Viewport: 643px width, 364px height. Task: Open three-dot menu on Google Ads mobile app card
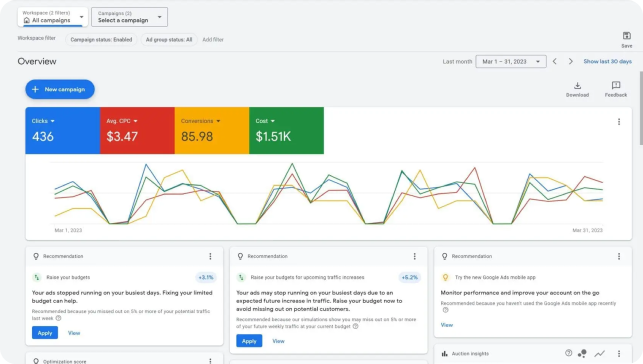pyautogui.click(x=619, y=256)
